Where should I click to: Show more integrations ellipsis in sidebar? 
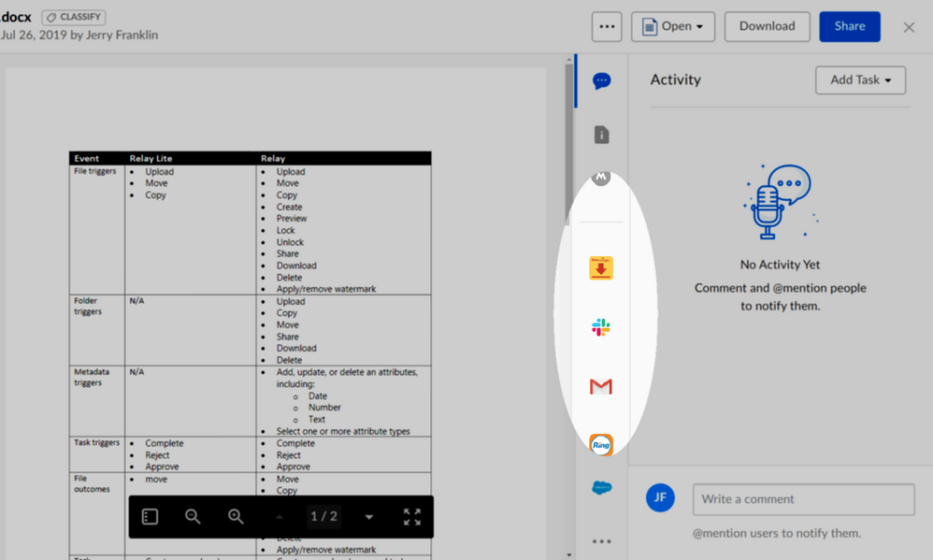(x=601, y=541)
